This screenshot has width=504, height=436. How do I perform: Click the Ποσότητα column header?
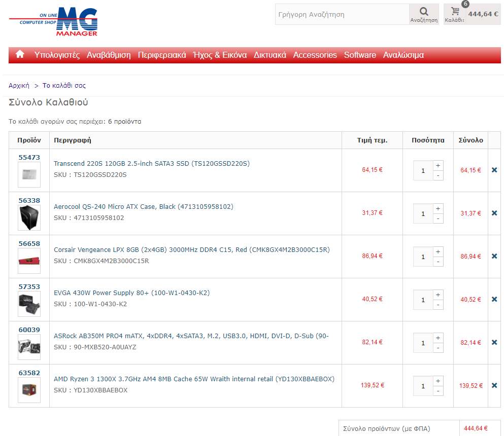pyautogui.click(x=428, y=140)
